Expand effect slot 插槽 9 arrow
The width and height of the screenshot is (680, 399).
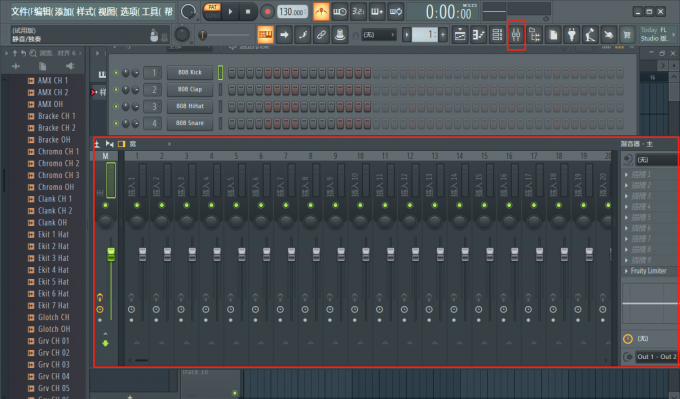point(626,260)
